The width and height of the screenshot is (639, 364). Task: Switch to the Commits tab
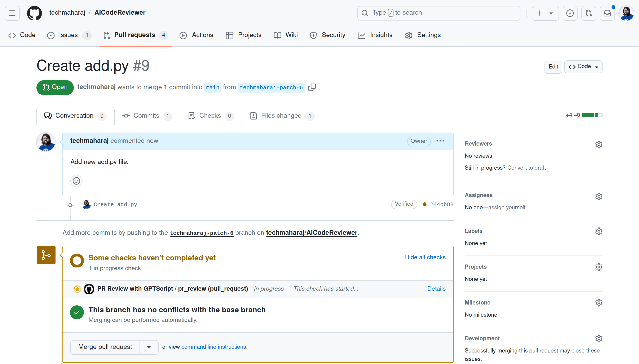(x=147, y=116)
